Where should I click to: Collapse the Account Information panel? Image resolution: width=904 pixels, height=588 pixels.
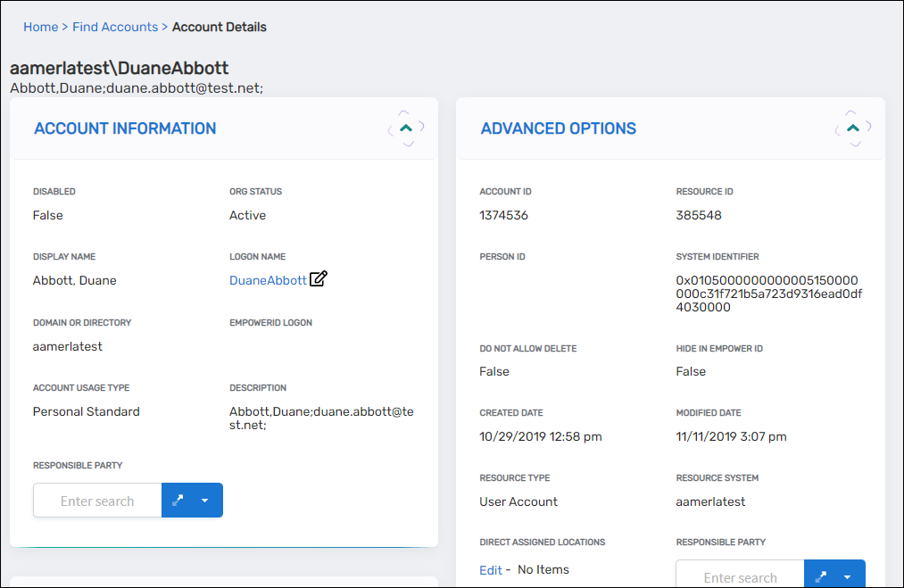406,128
